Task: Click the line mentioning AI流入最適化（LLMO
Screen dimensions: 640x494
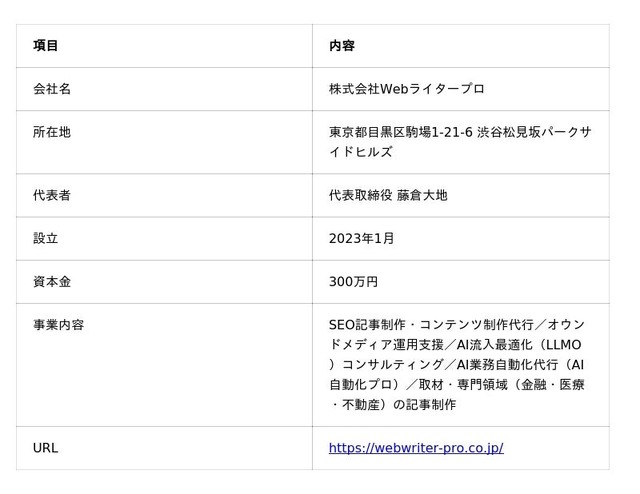Action: pos(455,345)
